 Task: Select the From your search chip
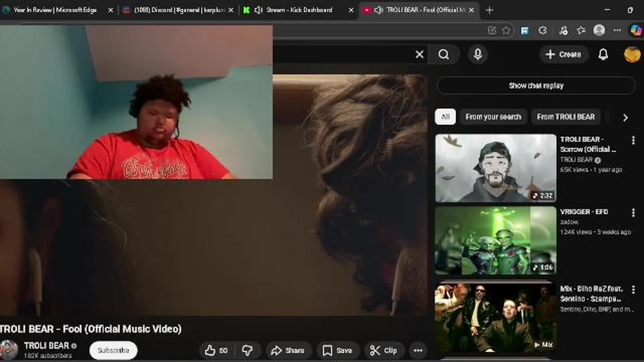click(x=493, y=117)
